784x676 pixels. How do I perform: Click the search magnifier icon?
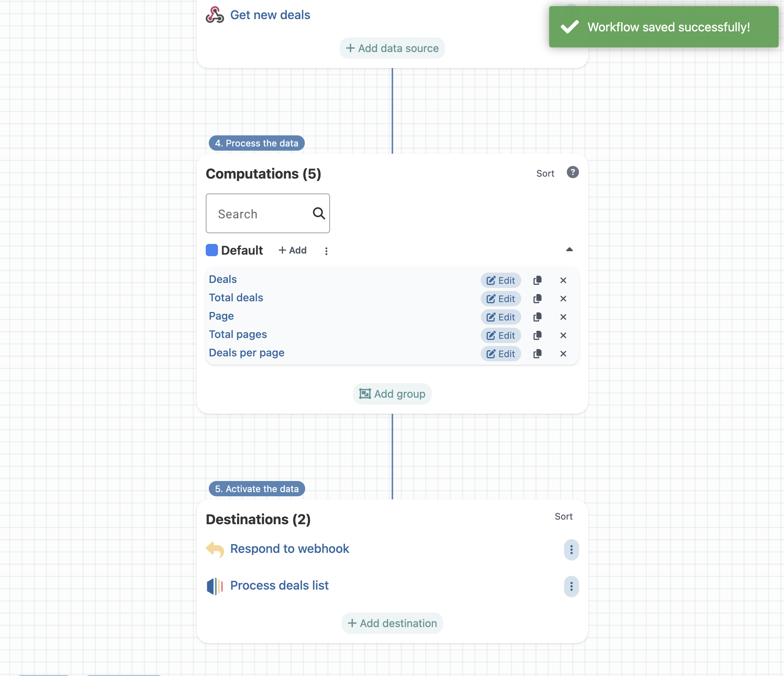pyautogui.click(x=319, y=213)
